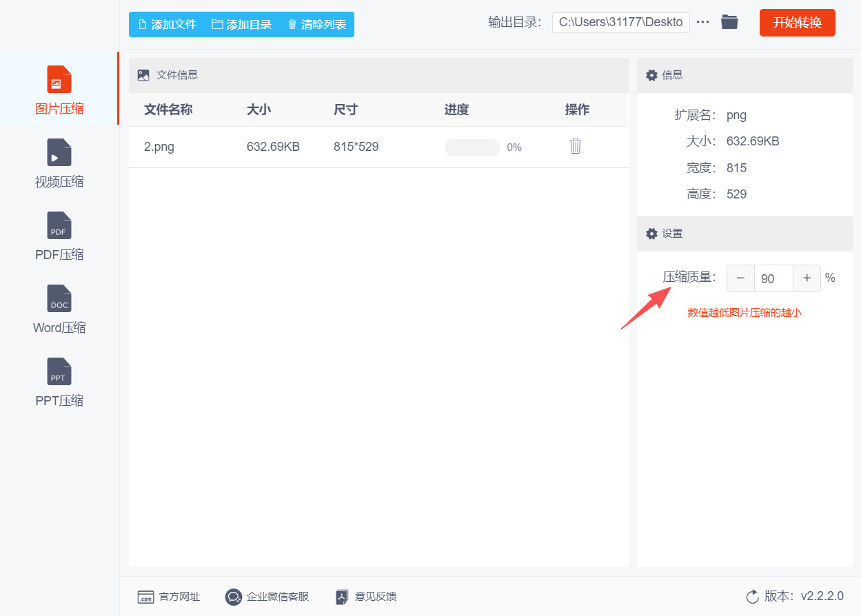Click the gear icon on the 设置 panel

651,234
